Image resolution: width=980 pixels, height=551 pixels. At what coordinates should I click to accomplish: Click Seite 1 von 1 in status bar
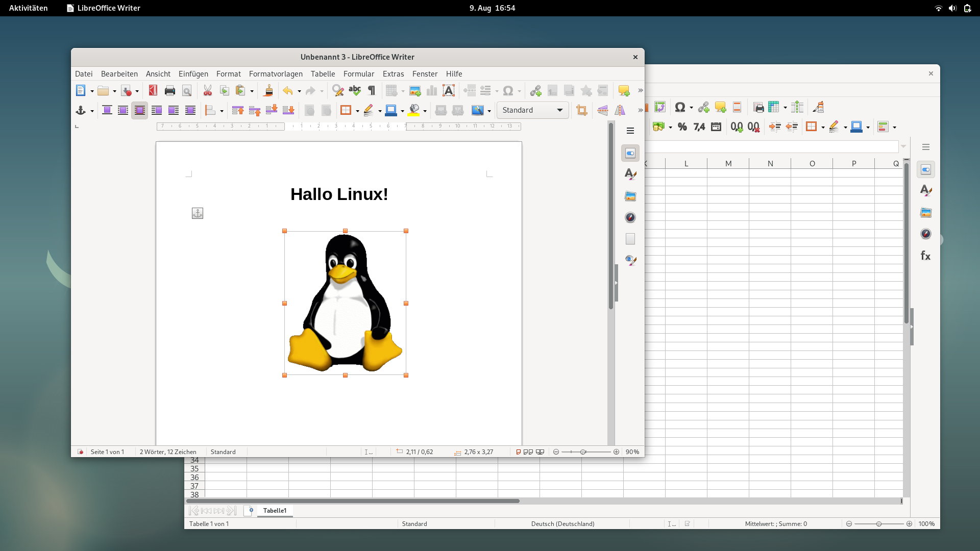tap(107, 452)
